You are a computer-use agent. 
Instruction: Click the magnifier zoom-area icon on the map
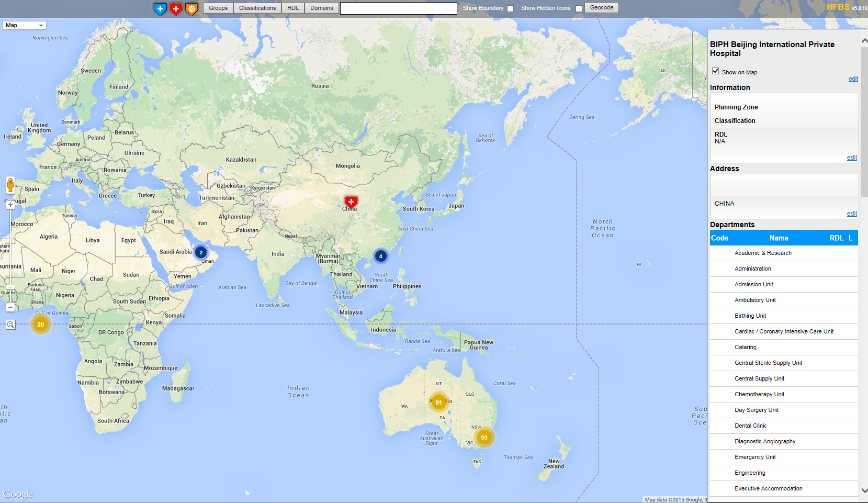(x=10, y=325)
